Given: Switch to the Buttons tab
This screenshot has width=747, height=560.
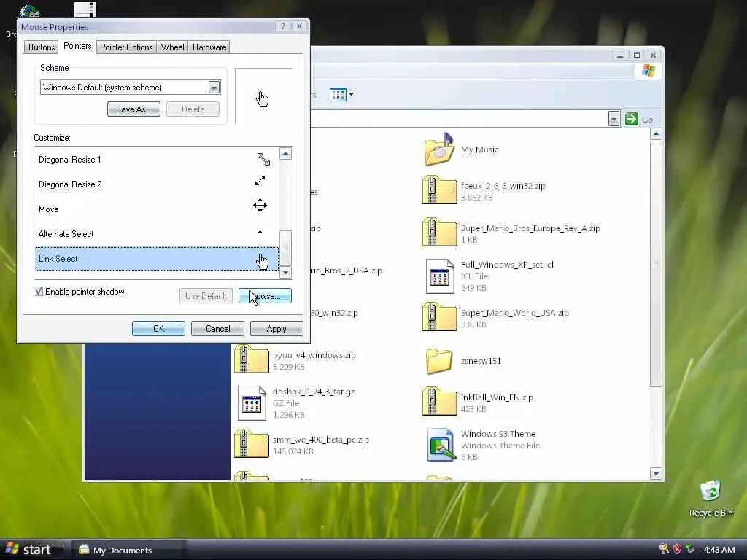Looking at the screenshot, I should pos(42,47).
